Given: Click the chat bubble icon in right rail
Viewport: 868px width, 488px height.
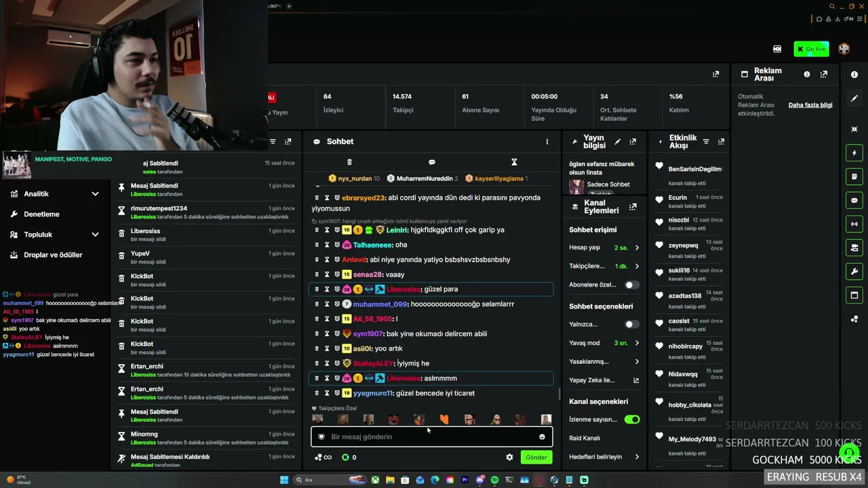Looking at the screenshot, I should pyautogui.click(x=854, y=201).
